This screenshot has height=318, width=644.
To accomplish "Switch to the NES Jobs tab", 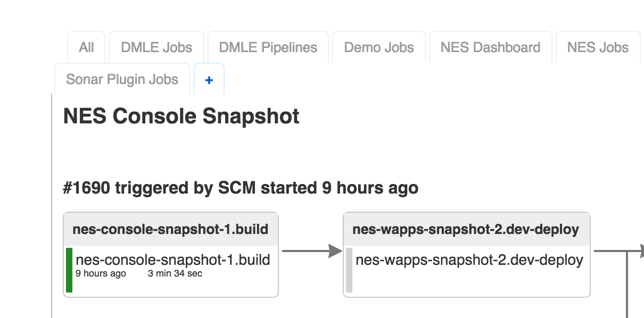I will pos(598,47).
